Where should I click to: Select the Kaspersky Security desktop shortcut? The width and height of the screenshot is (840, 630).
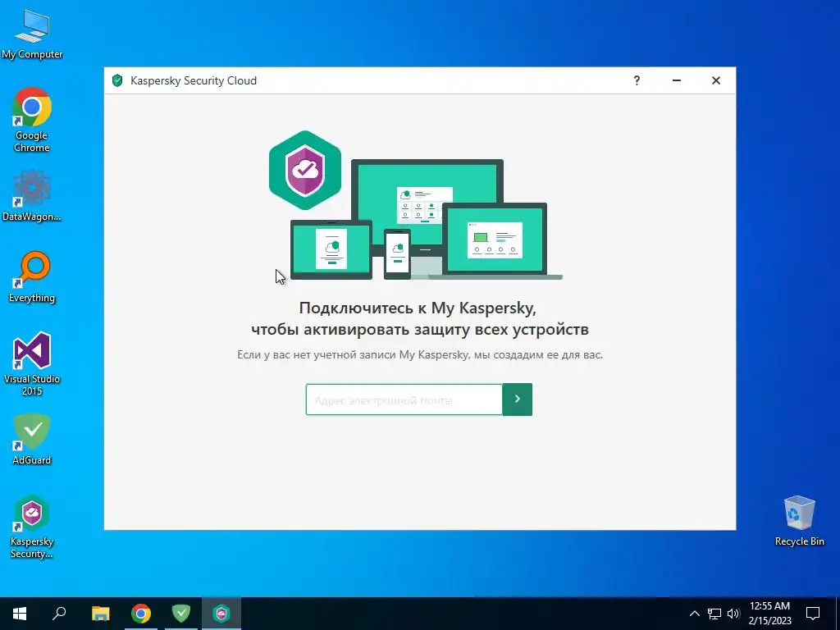point(32,527)
